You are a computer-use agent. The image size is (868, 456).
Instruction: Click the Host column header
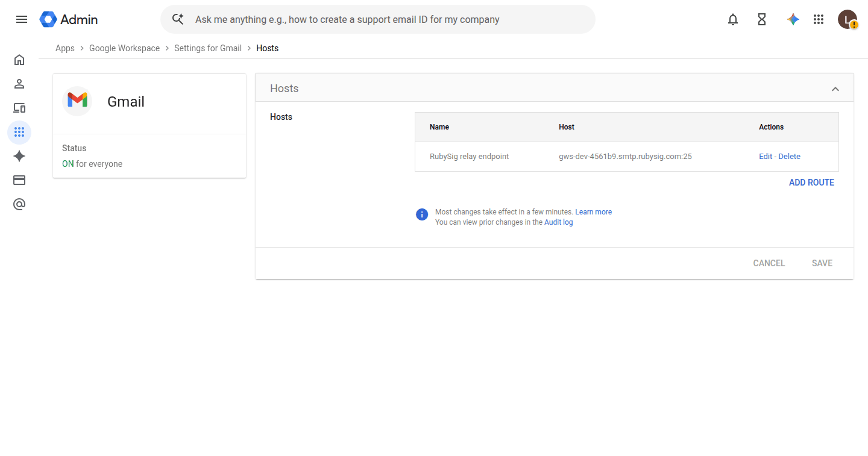[567, 127]
